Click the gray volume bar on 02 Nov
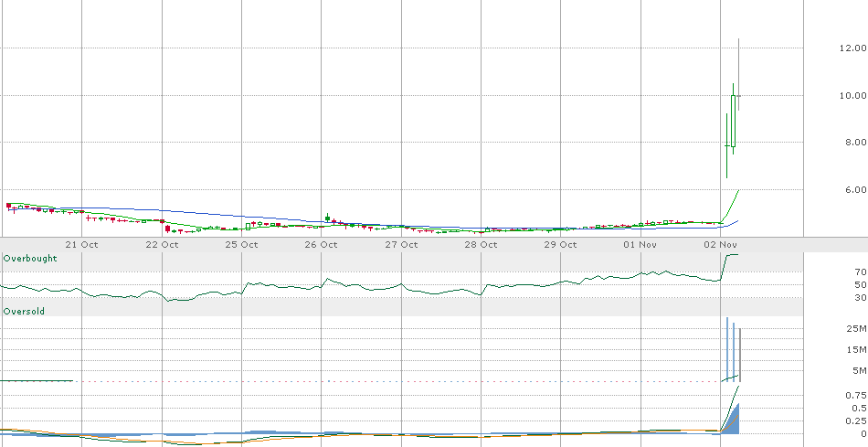The width and height of the screenshot is (868, 447). (739, 355)
